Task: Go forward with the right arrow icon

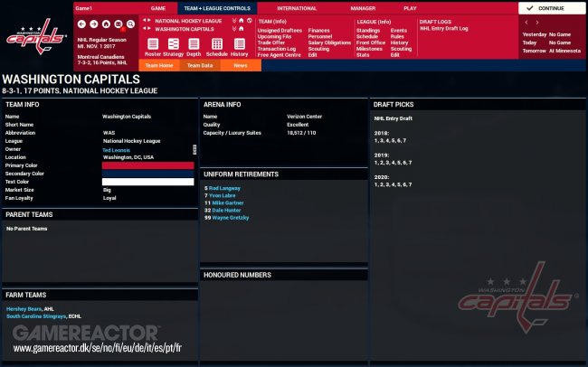Action: click(94, 24)
